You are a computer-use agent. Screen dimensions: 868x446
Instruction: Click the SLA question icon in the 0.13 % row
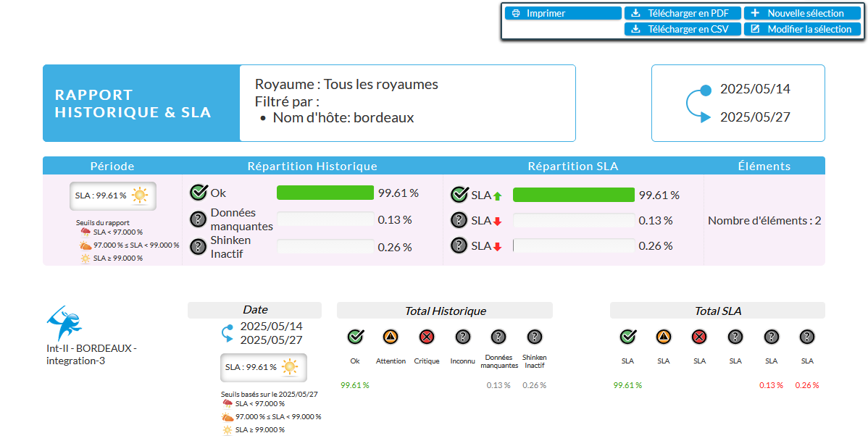(459, 220)
